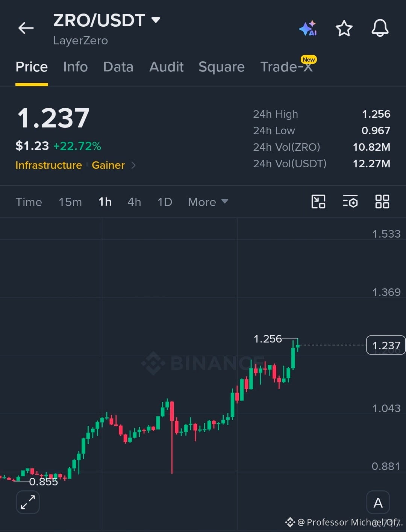This screenshot has height=532, width=406.
Task: Open the AI assistant sparkle icon
Action: tap(308, 28)
